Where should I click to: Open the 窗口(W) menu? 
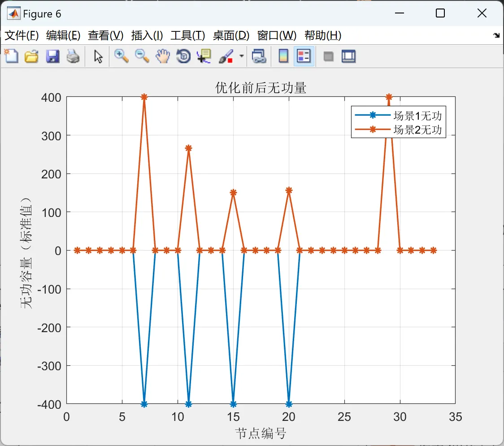click(x=277, y=35)
